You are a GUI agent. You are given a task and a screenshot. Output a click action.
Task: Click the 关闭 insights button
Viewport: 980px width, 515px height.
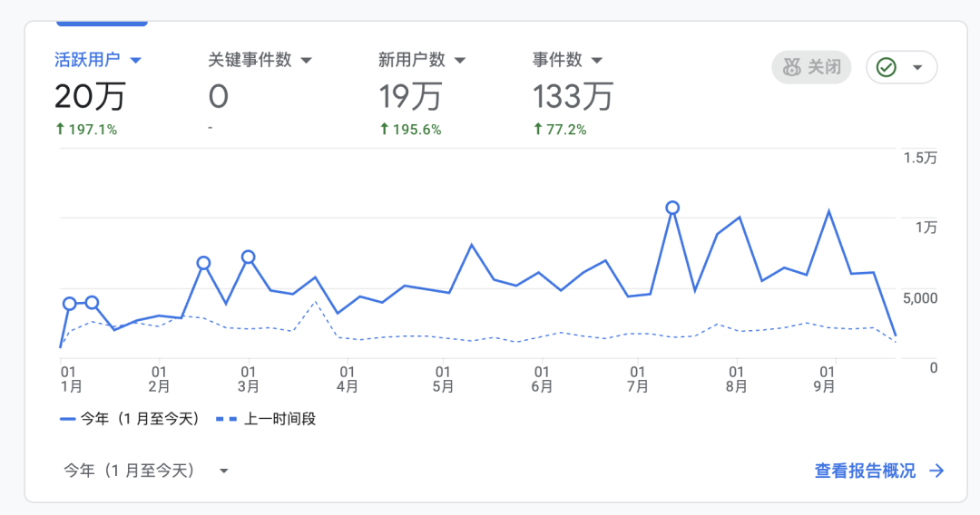[x=811, y=67]
